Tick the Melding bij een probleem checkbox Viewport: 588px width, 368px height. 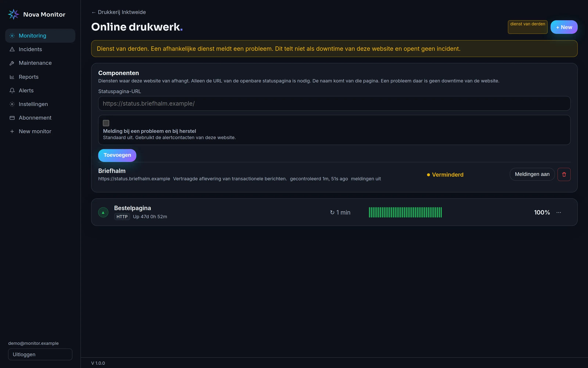106,123
